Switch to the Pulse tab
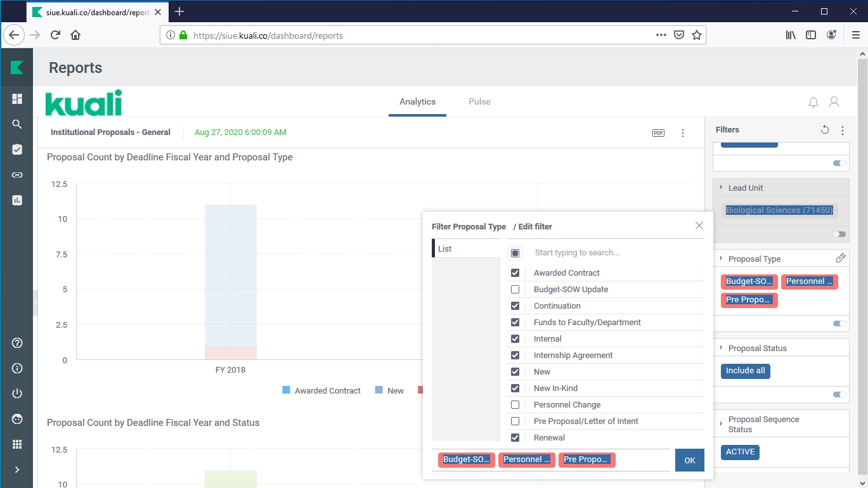Viewport: 868px width, 488px height. (479, 101)
